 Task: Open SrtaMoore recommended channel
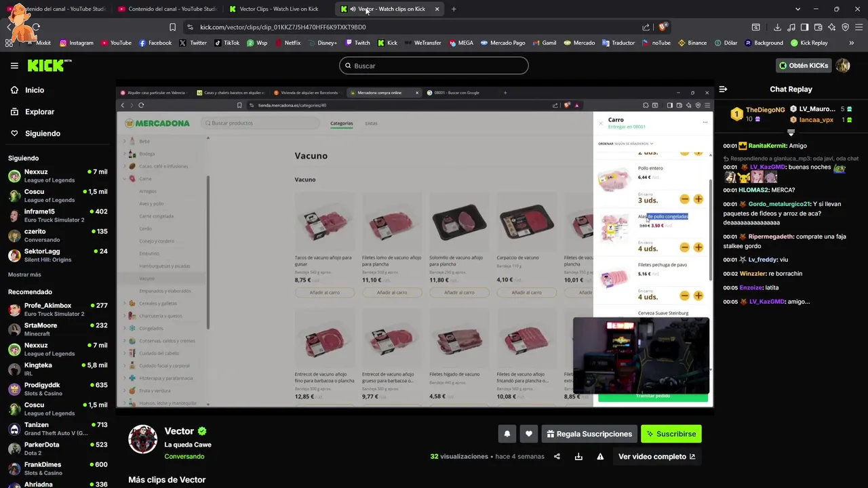(58, 329)
